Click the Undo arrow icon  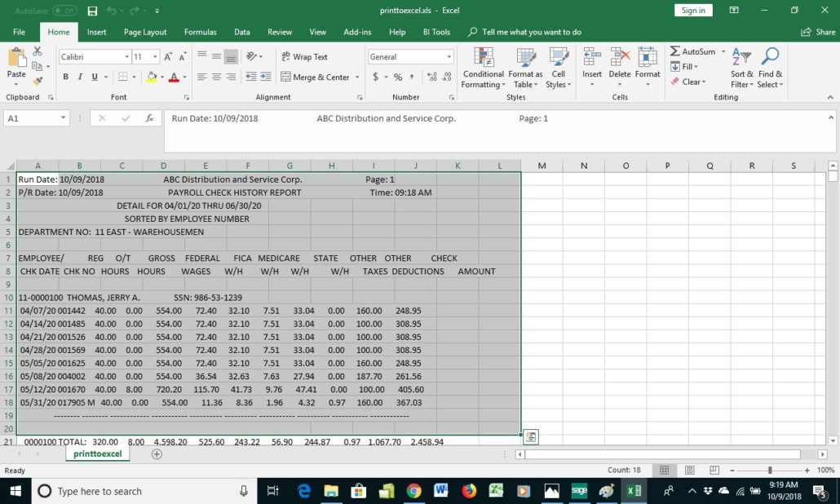pyautogui.click(x=111, y=11)
